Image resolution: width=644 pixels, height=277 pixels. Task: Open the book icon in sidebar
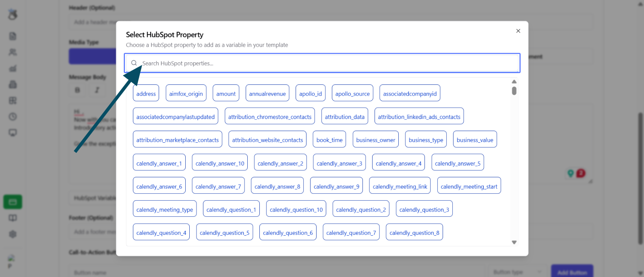tap(13, 218)
